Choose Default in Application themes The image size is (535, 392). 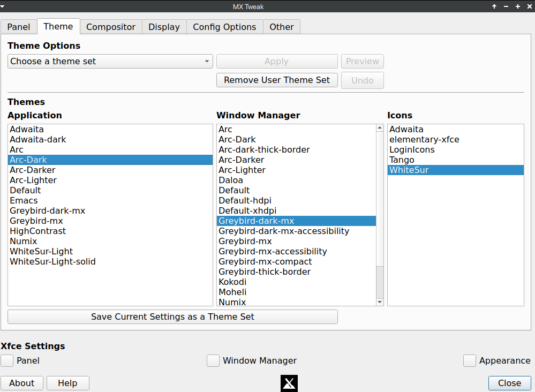tap(110, 190)
